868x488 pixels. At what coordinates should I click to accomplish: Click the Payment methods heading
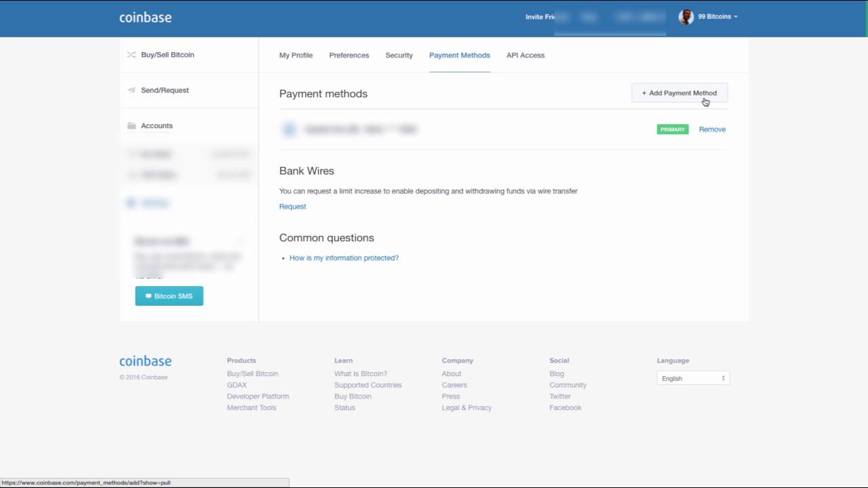(x=323, y=94)
